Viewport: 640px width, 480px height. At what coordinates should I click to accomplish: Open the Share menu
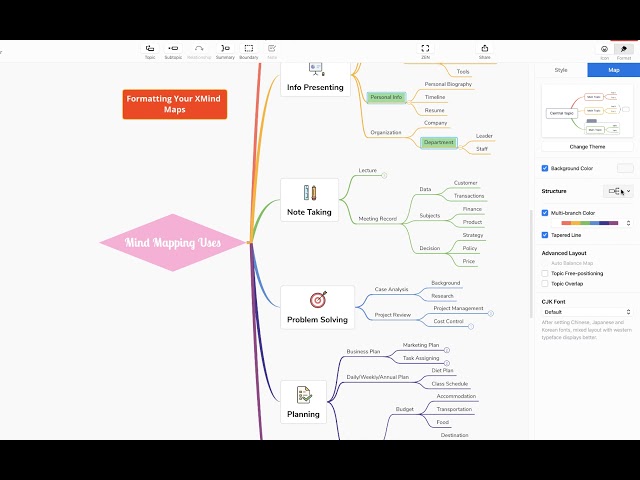[484, 51]
